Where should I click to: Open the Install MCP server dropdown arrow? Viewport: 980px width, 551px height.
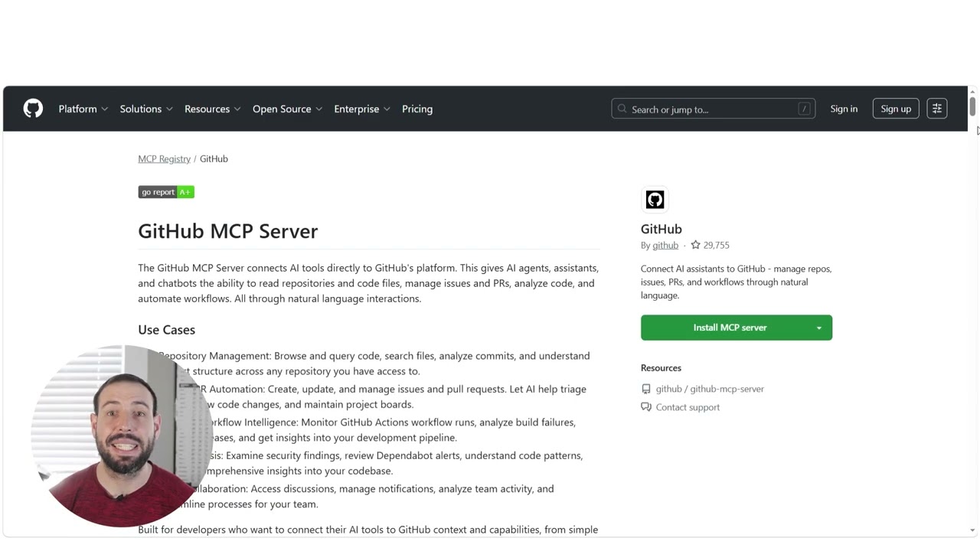pyautogui.click(x=818, y=328)
